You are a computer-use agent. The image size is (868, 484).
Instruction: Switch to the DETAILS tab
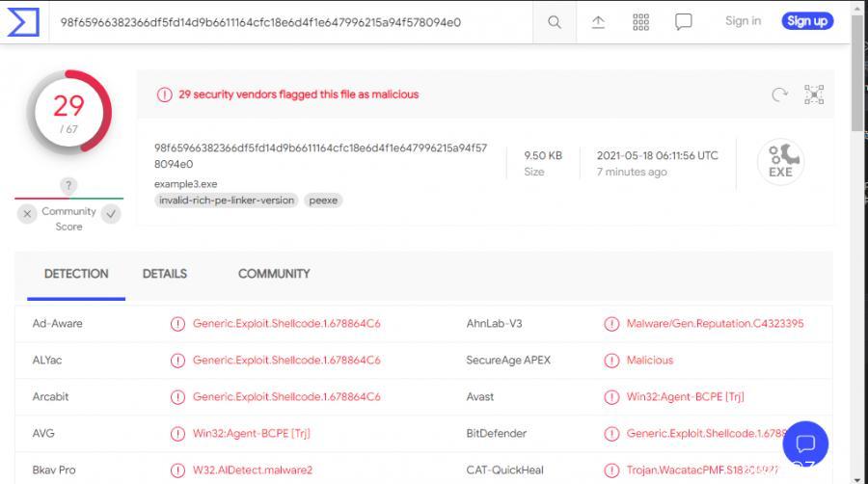pos(165,274)
